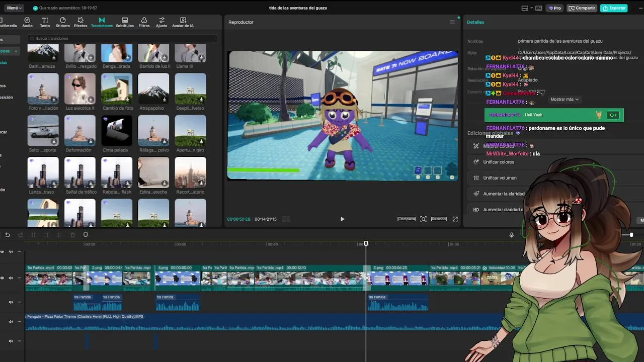Switch to the Subtítulos tab
Image resolution: width=644 pixels, height=362 pixels.
[x=125, y=23]
